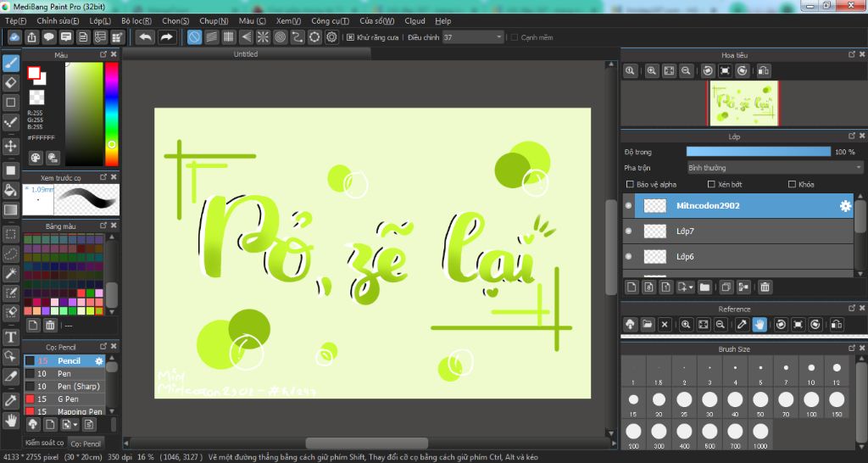The height and width of the screenshot is (463, 868).
Task: Select Untitled canvas tab
Action: pos(246,53)
